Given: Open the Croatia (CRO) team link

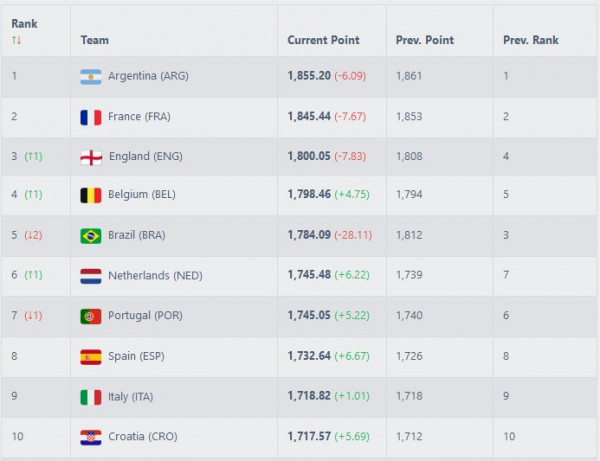Looking at the screenshot, I should pos(143,437).
